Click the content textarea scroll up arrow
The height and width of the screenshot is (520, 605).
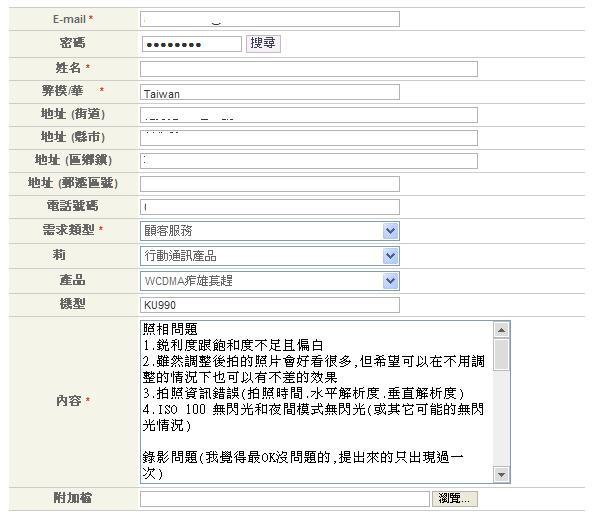[502, 329]
